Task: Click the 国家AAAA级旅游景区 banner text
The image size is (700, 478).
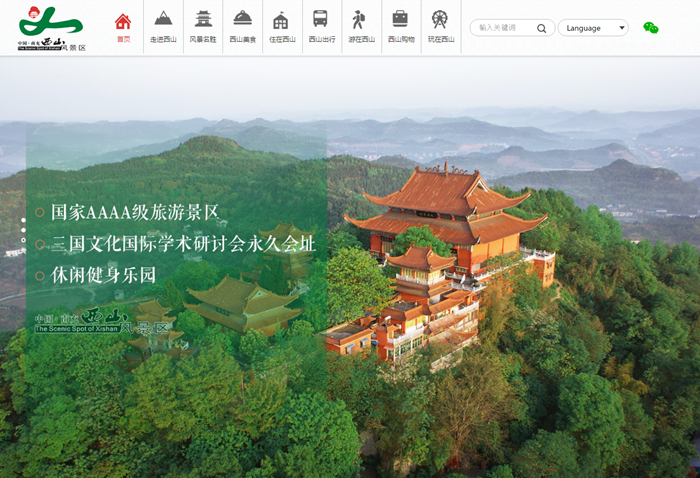Action: [x=134, y=212]
